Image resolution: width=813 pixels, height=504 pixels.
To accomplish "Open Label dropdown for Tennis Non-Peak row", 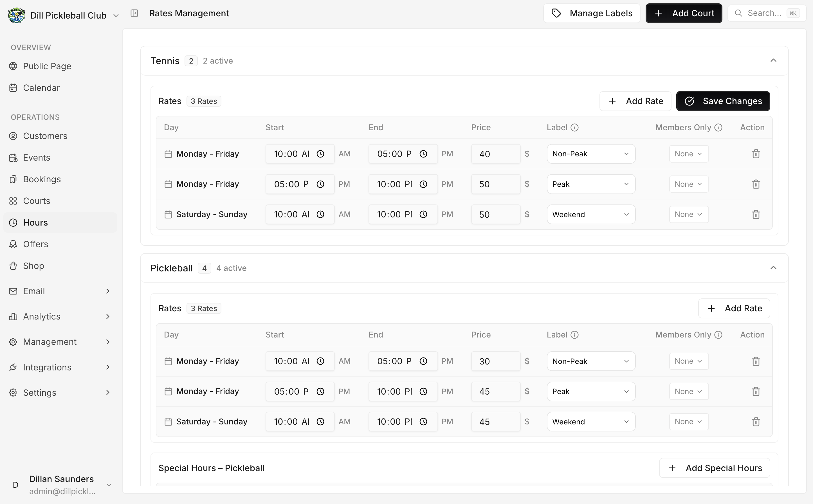I will 591,154.
